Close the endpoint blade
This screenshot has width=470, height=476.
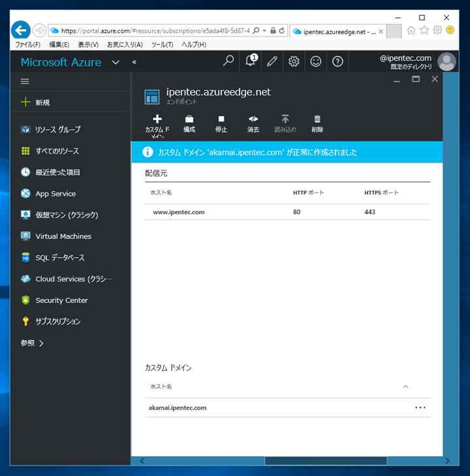pyautogui.click(x=435, y=79)
